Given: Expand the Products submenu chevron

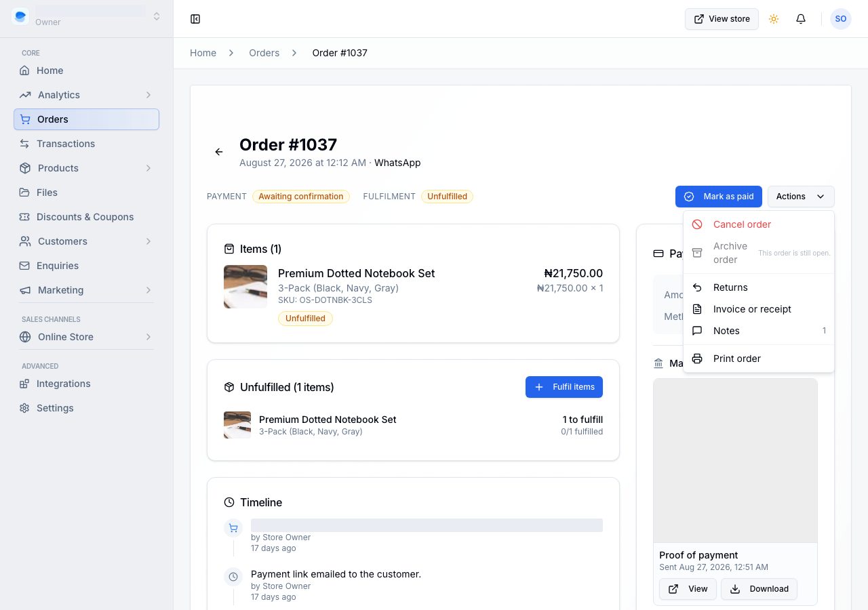Looking at the screenshot, I should 149,168.
